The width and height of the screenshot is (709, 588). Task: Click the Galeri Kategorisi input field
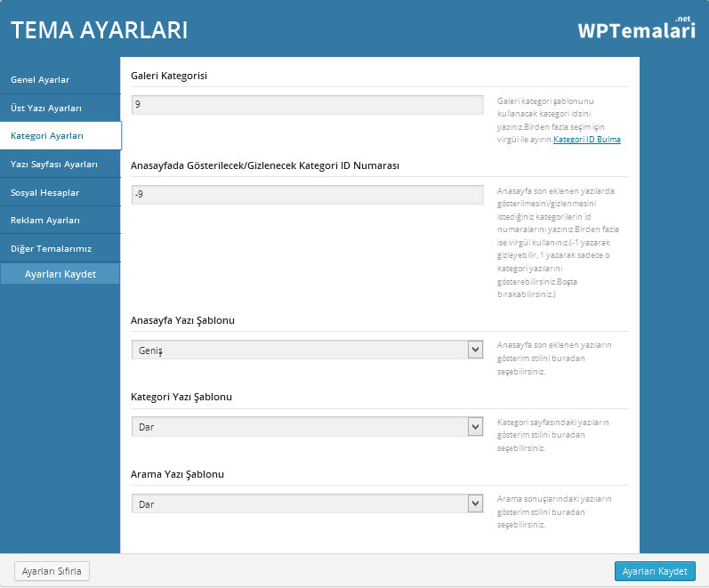[x=308, y=104]
